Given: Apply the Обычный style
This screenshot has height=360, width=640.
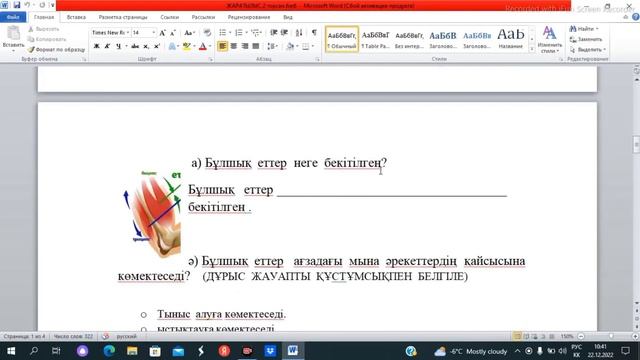Looking at the screenshot, I should click(x=342, y=39).
